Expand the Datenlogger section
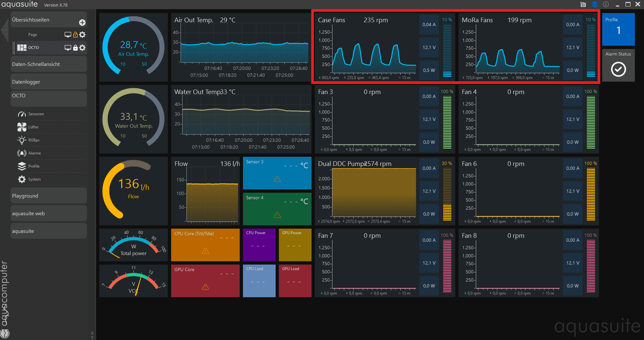Viewport: 644px width, 340px height. 49,82
